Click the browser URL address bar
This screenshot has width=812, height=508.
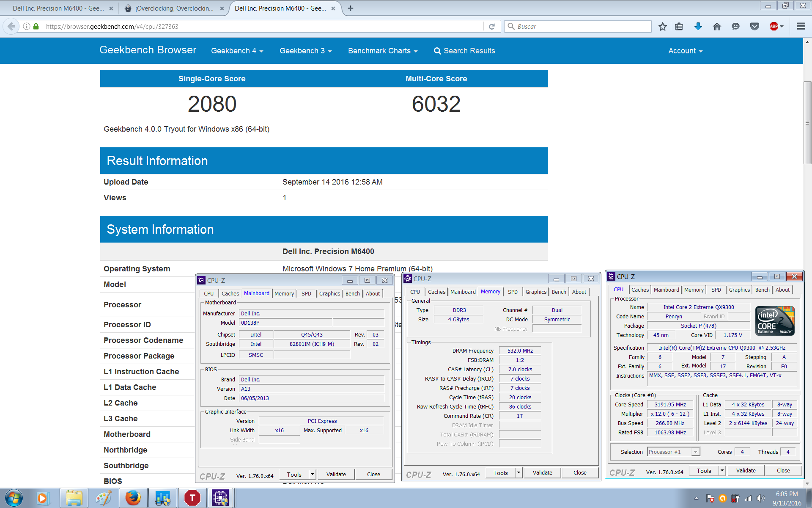[262, 26]
